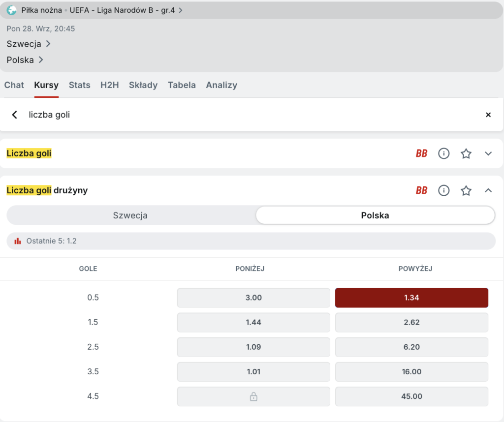Open the Analizy tab
The width and height of the screenshot is (504, 422).
[x=221, y=85]
